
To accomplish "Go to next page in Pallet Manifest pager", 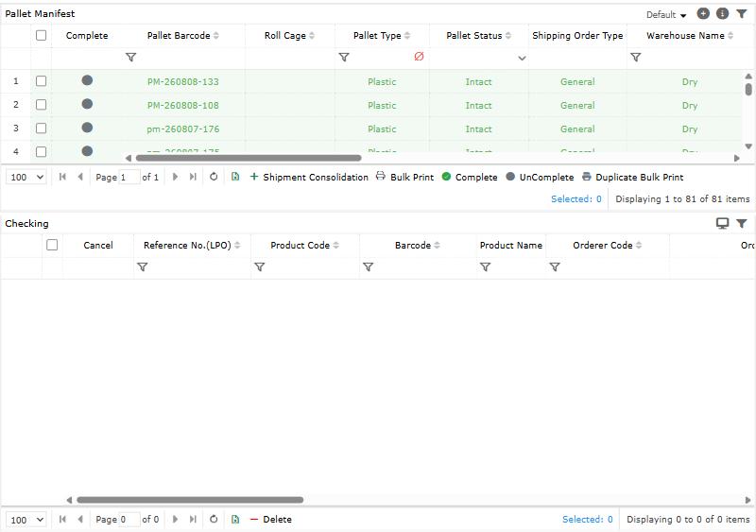I will tap(175, 177).
